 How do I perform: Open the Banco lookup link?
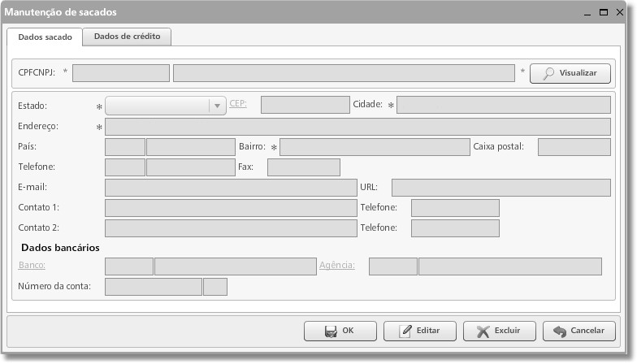[x=32, y=265]
